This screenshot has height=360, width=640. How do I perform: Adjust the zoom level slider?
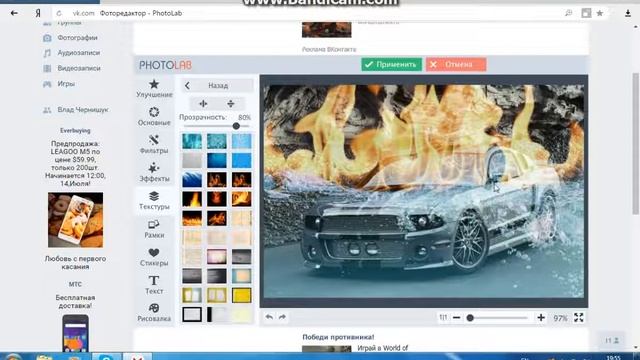(x=498, y=318)
